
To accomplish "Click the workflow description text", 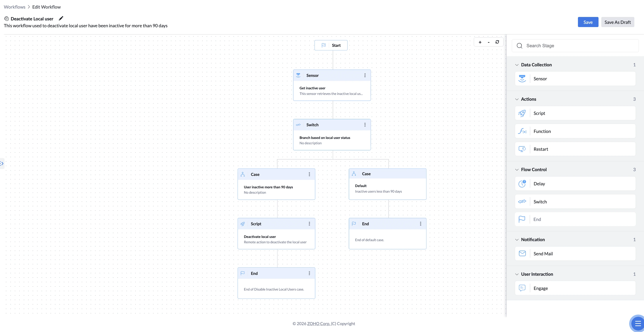I will [x=86, y=26].
